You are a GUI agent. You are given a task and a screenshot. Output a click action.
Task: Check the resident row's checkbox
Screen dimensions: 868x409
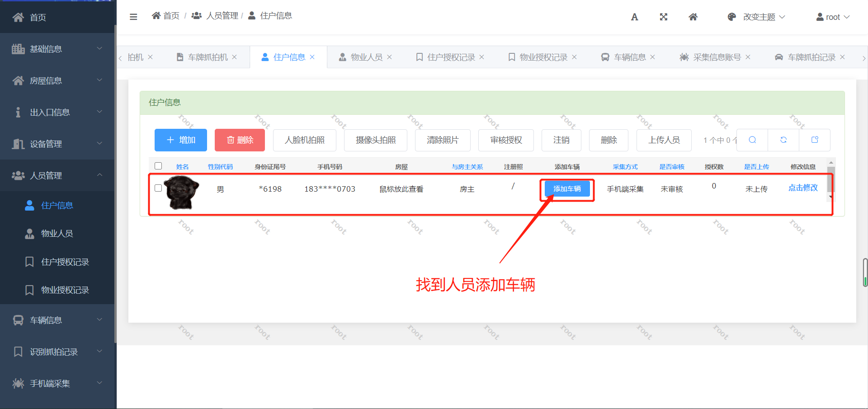click(x=158, y=188)
